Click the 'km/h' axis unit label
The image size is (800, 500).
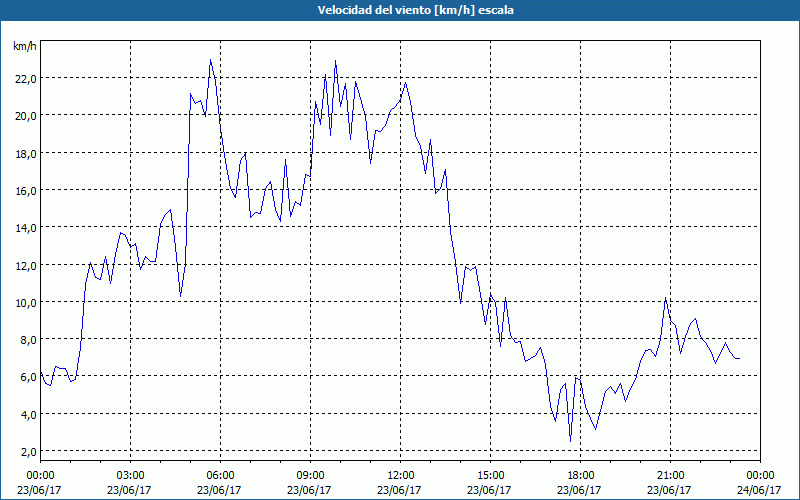click(24, 46)
